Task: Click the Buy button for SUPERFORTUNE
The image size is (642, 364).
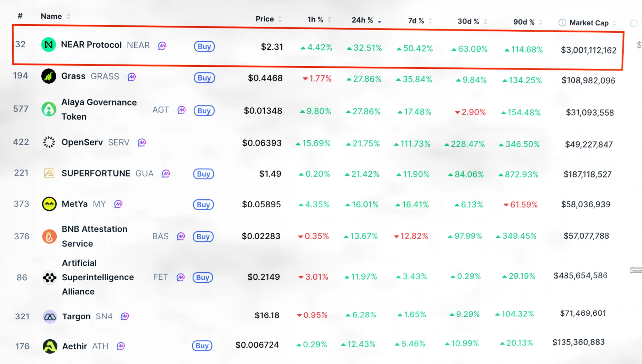Action: point(203,174)
